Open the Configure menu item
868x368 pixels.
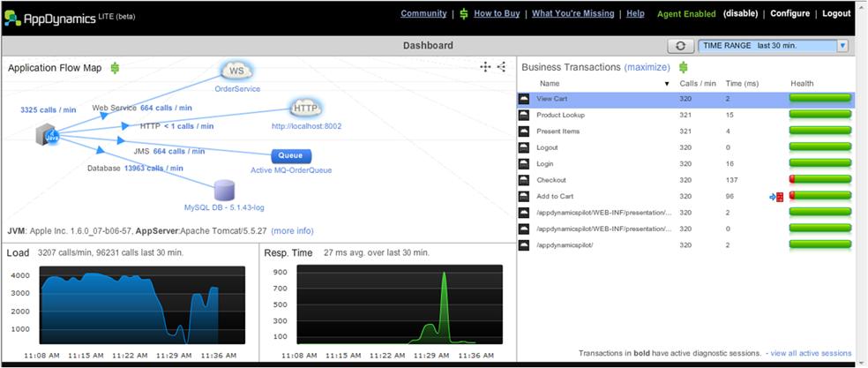click(789, 14)
